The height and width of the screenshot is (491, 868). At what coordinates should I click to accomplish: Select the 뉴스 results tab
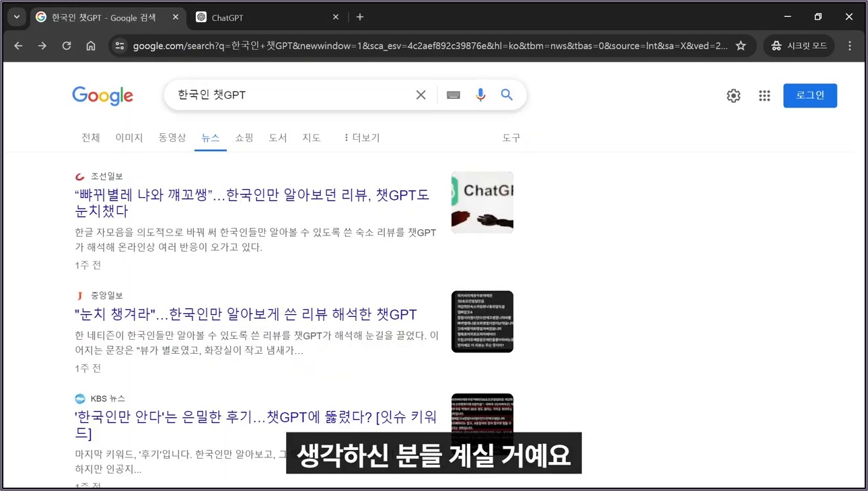(x=211, y=138)
